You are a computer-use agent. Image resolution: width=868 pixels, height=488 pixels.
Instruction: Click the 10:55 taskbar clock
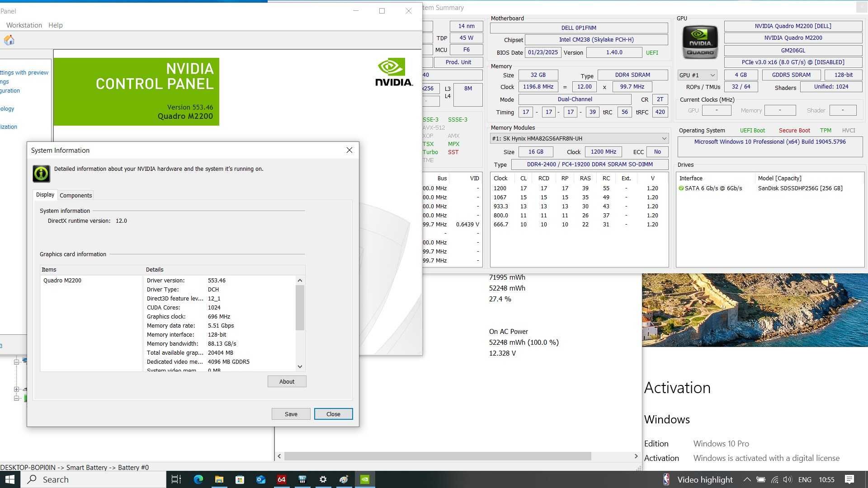pos(826,479)
